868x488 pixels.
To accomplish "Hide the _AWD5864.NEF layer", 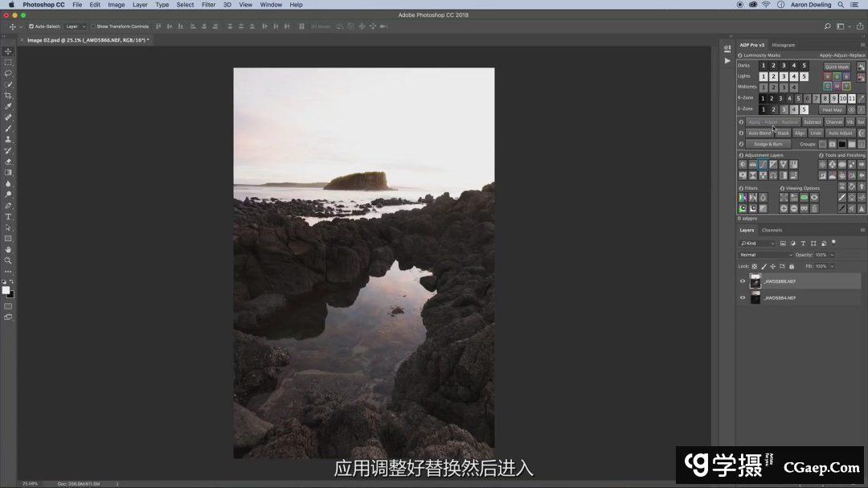I will [x=743, y=297].
